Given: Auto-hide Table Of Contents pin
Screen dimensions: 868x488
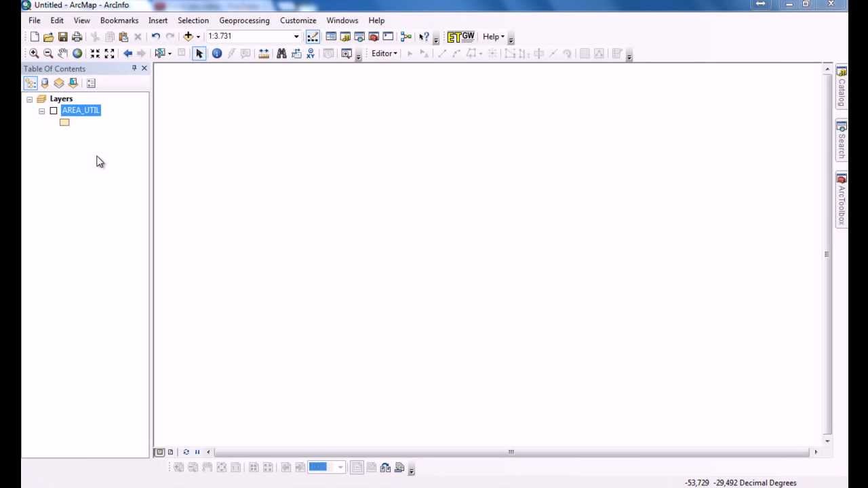Looking at the screenshot, I should click(134, 68).
